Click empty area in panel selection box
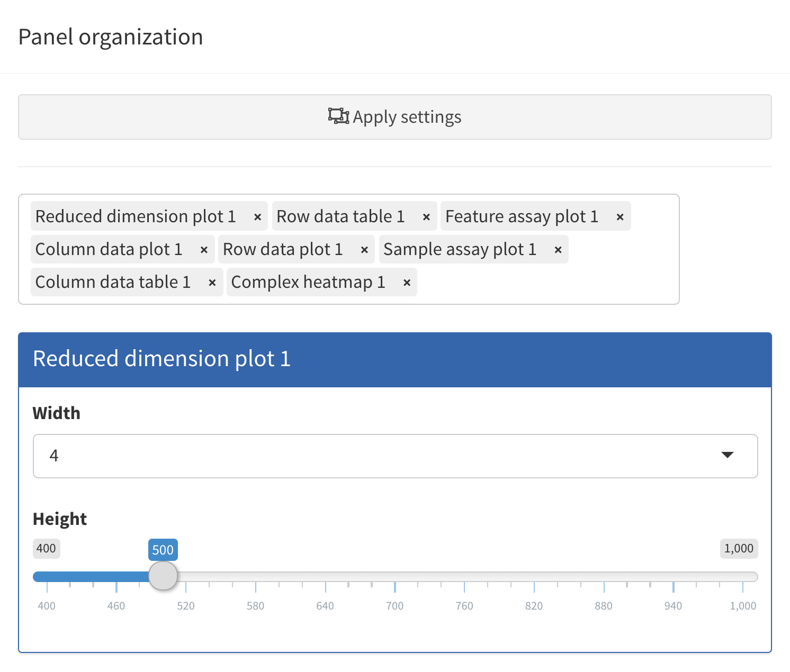790x672 pixels. pos(545,283)
